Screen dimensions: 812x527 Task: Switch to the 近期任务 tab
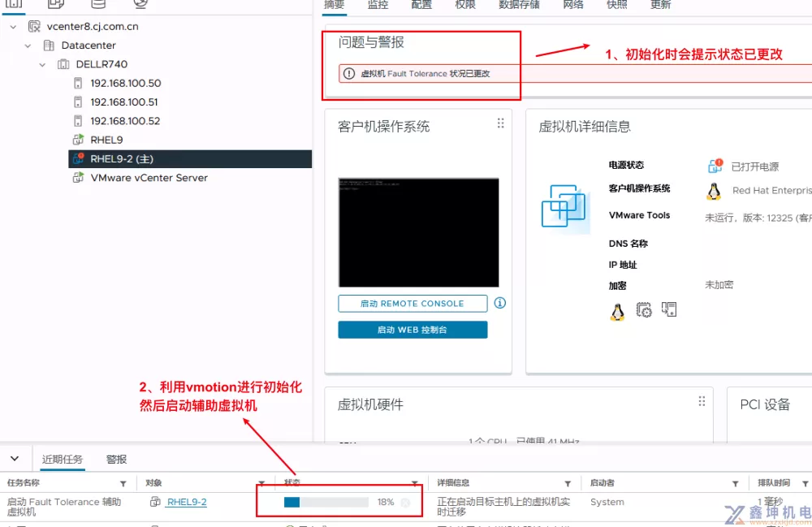point(63,459)
